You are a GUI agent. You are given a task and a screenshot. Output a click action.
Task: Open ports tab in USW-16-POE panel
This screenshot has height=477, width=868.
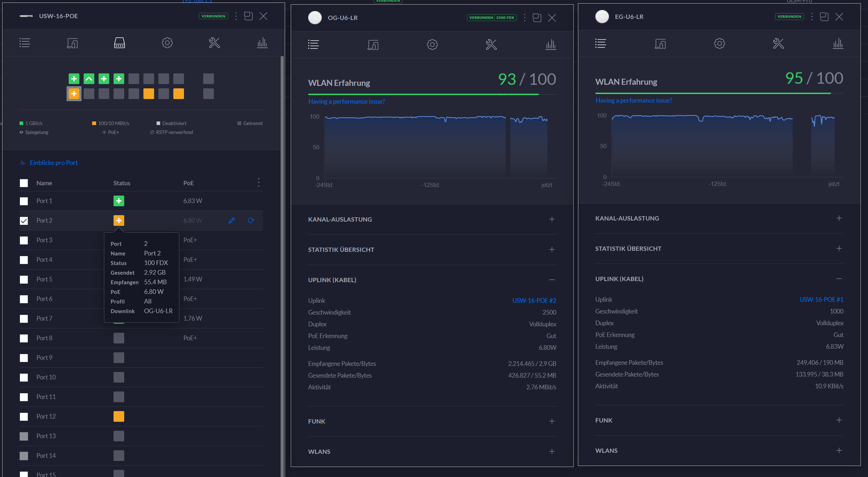[119, 43]
